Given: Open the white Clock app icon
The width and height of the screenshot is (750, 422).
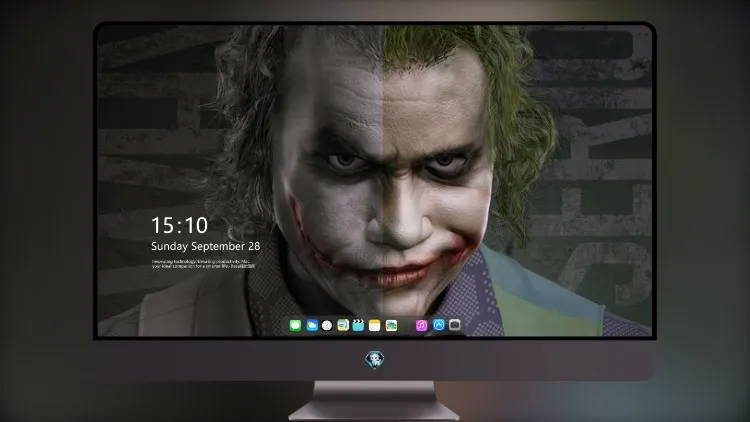Looking at the screenshot, I should (327, 325).
